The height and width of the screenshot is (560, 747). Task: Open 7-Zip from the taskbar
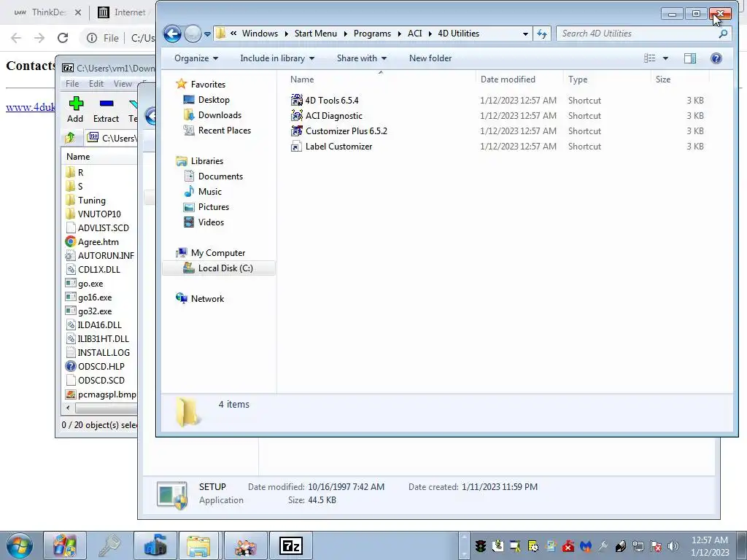pyautogui.click(x=291, y=545)
